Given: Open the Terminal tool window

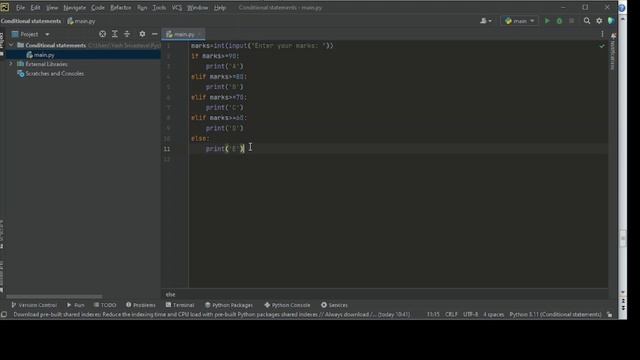Looking at the screenshot, I should [180, 305].
